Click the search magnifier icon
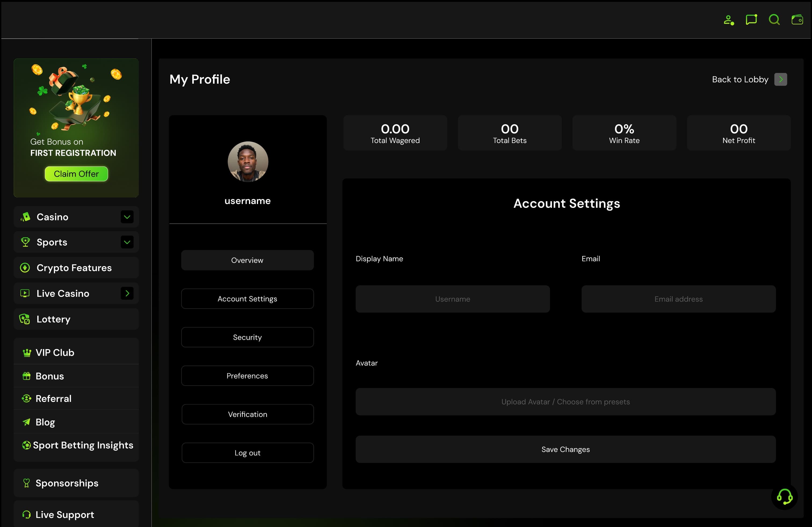 point(774,19)
